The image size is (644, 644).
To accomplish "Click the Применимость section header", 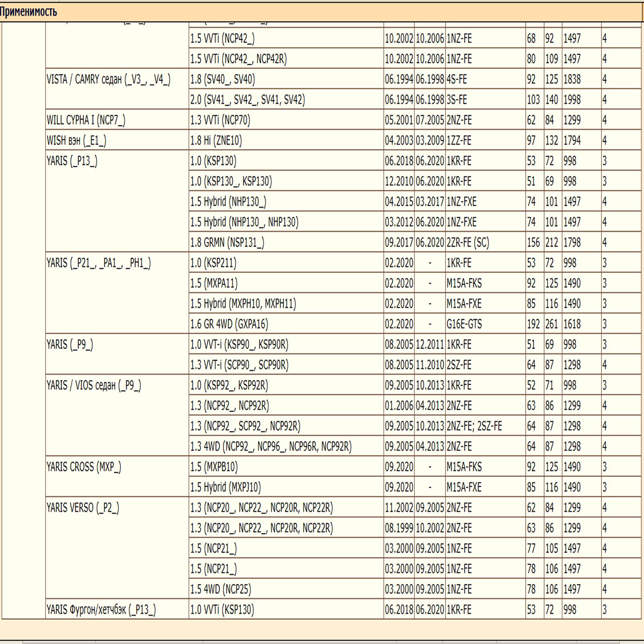I will 28,12.
